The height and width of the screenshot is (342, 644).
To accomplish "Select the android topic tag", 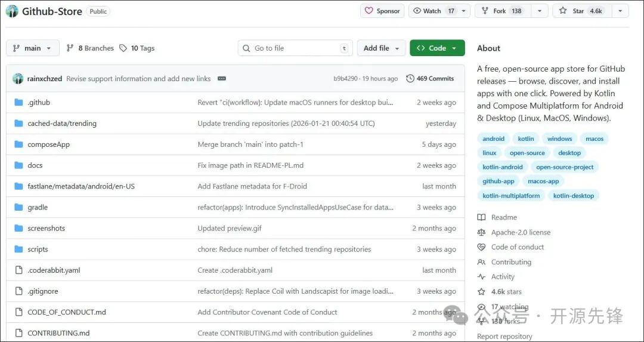I will click(x=493, y=138).
